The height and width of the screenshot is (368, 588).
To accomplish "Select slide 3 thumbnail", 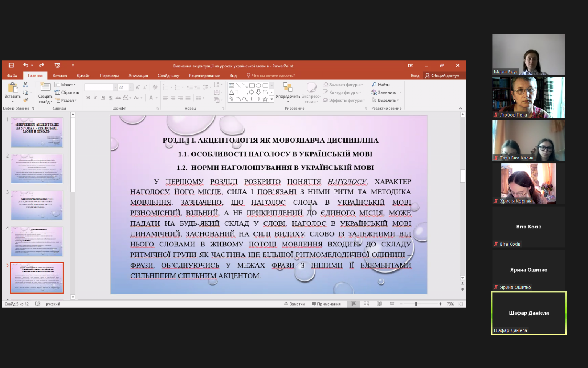I will (37, 205).
